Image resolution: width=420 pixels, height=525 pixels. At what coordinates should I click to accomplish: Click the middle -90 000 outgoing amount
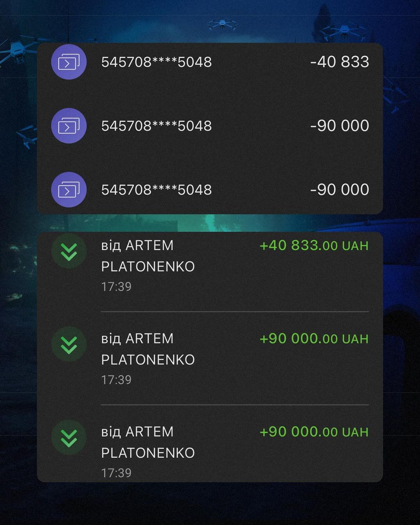click(x=339, y=126)
